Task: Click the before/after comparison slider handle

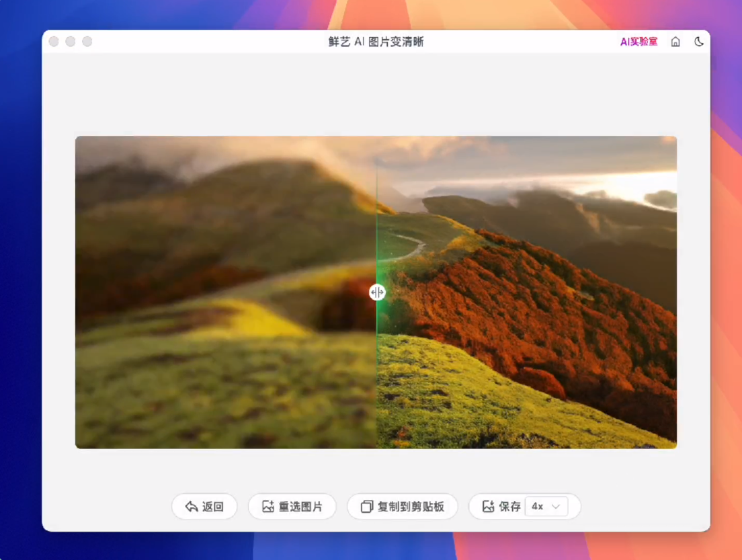Action: 377,292
